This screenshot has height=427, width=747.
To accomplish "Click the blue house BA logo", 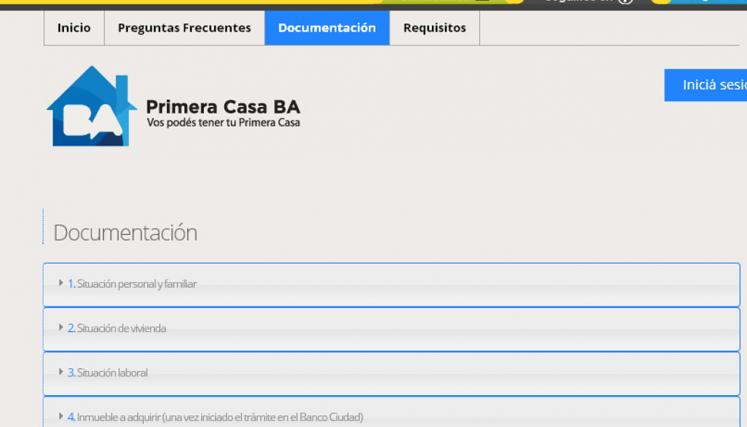I will (x=91, y=107).
